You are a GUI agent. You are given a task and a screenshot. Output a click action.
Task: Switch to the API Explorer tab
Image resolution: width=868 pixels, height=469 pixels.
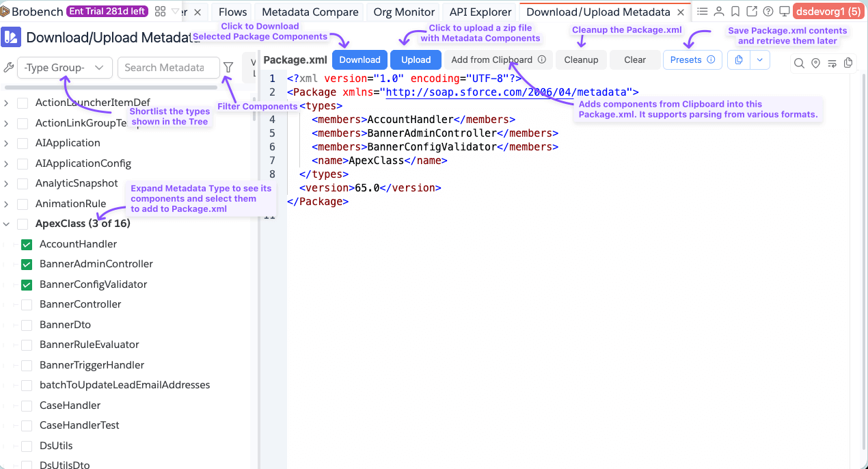480,12
